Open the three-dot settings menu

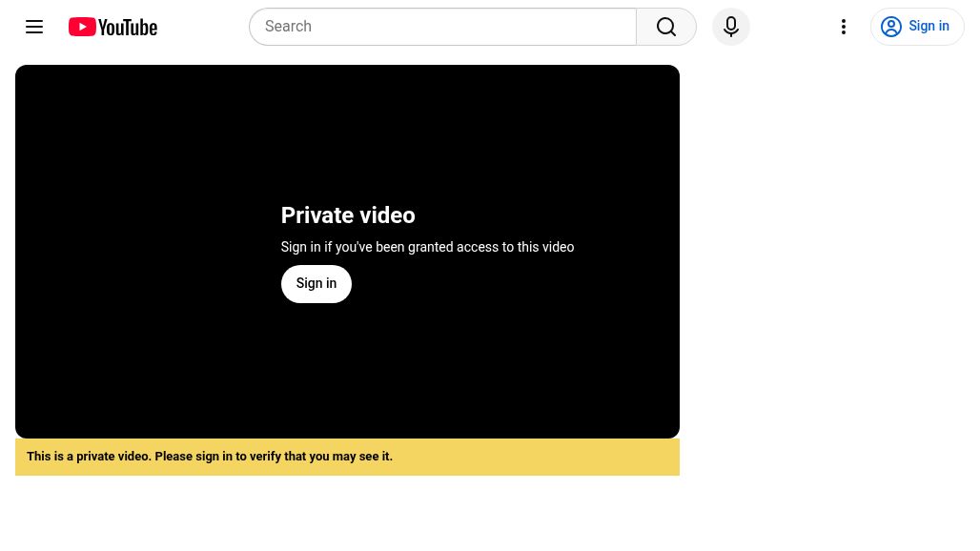[x=843, y=27]
